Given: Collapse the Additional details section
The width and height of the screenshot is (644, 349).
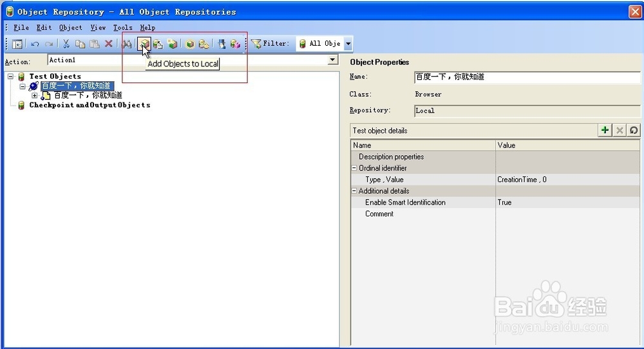Looking at the screenshot, I should (x=354, y=191).
